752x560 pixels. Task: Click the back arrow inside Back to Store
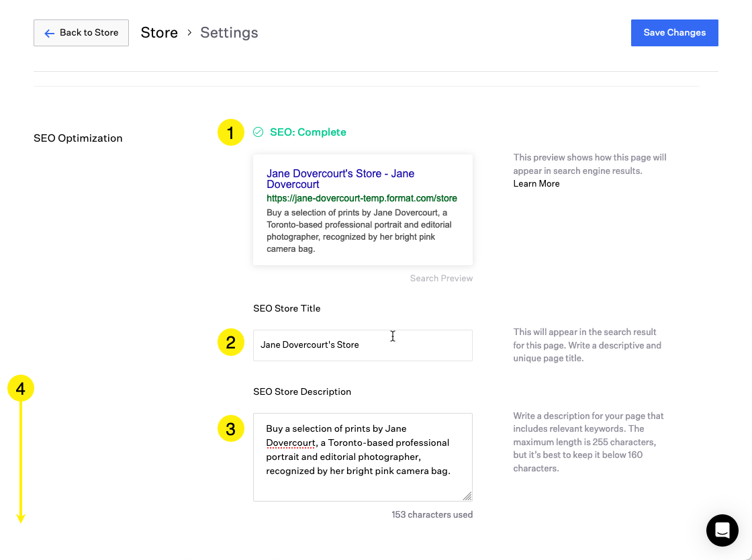click(48, 32)
